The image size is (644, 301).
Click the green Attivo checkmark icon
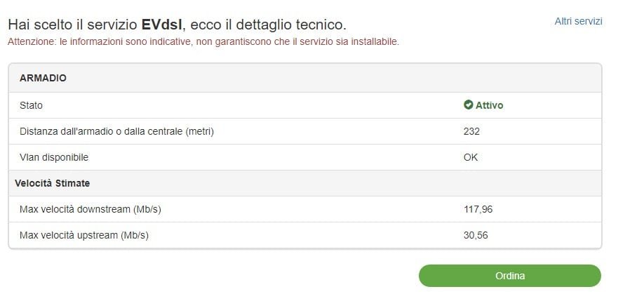[469, 105]
